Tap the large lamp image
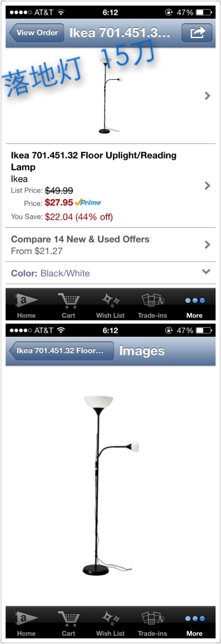The height and width of the screenshot is (644, 221). point(107,483)
